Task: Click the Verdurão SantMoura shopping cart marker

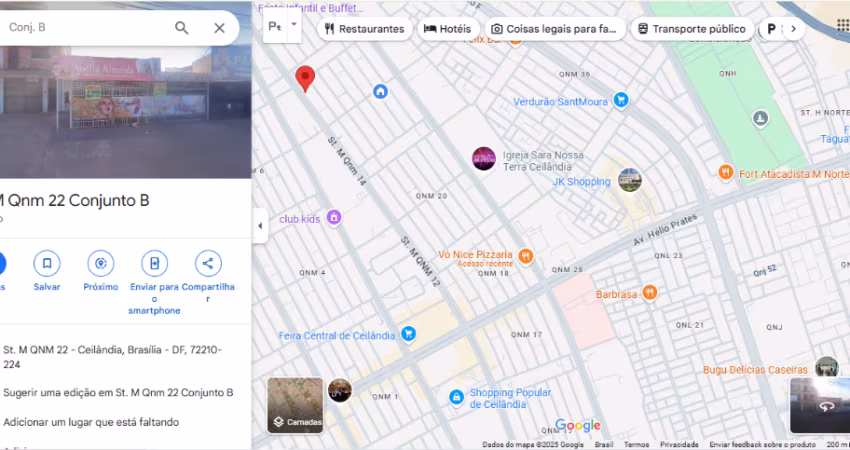Action: point(621,100)
